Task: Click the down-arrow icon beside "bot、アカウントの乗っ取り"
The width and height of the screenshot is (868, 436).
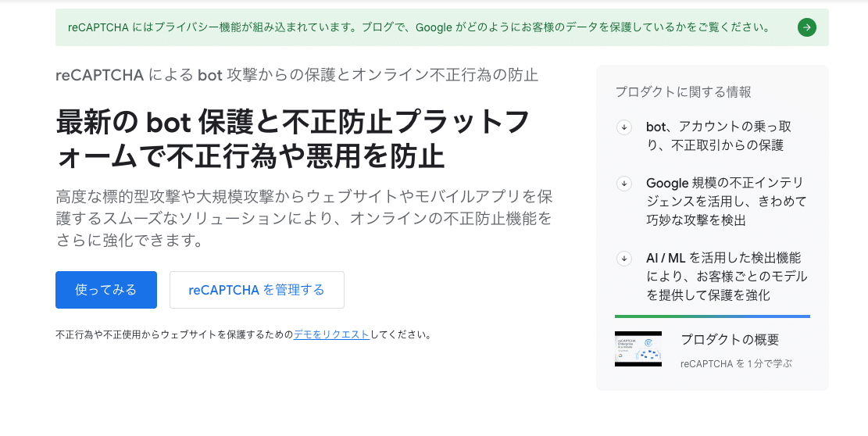Action: (x=624, y=127)
